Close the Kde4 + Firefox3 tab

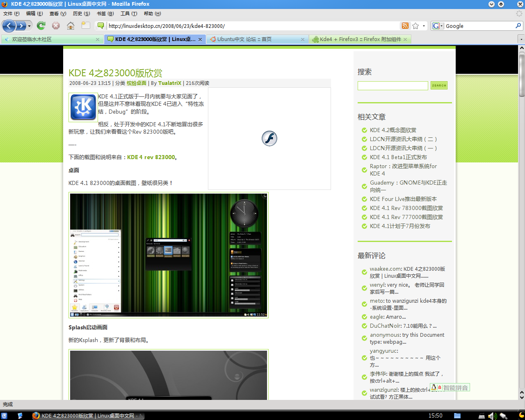click(x=405, y=39)
